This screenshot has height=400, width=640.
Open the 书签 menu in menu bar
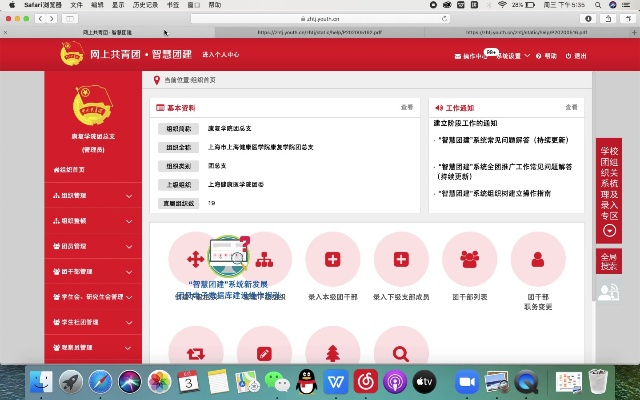click(173, 5)
